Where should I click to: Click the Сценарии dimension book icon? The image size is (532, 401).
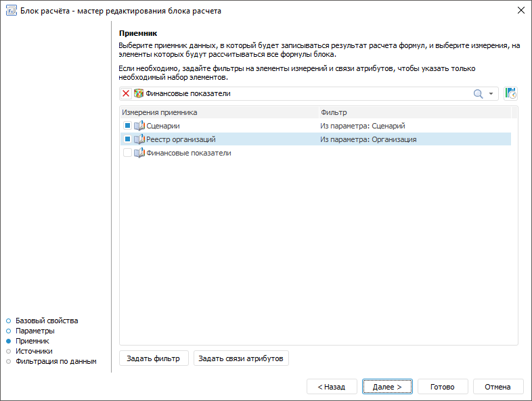pos(139,126)
